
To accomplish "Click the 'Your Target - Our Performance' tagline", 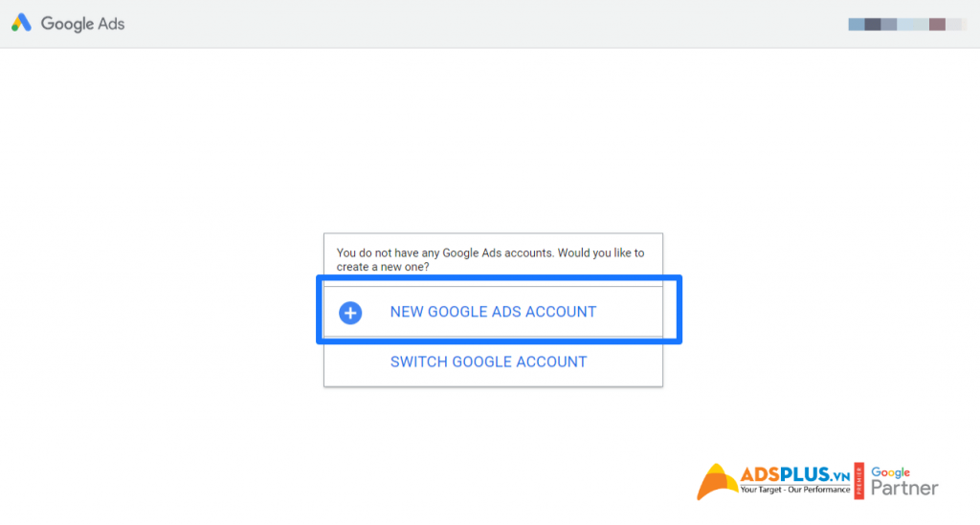I will (x=795, y=490).
